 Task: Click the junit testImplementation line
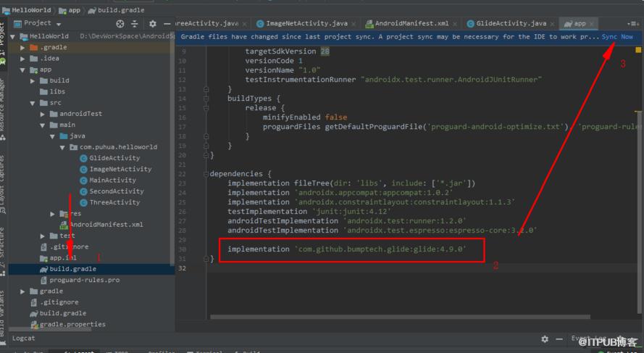309,211
